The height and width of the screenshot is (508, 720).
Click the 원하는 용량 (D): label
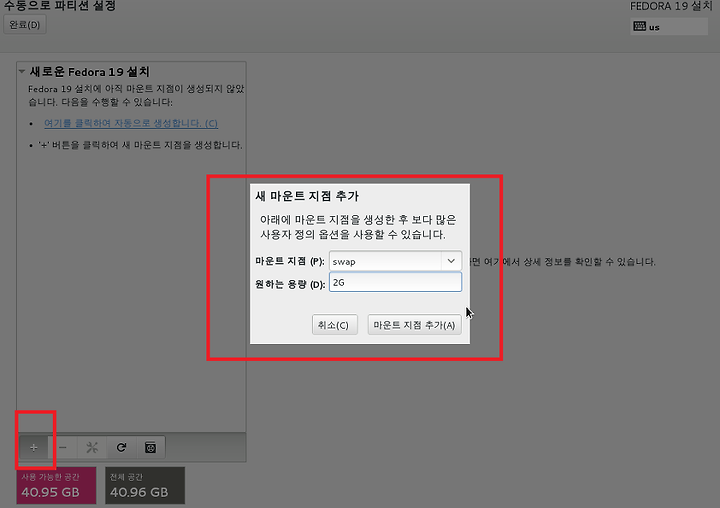coord(290,284)
